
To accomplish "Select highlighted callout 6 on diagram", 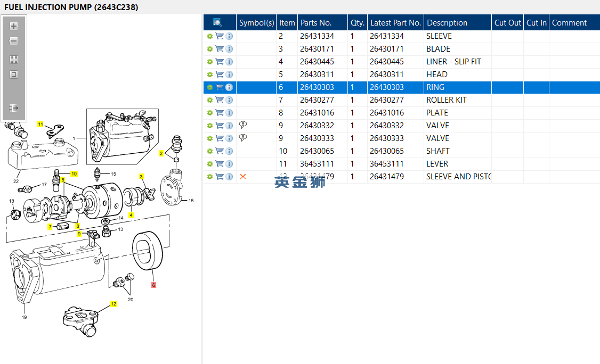I will [x=153, y=285].
